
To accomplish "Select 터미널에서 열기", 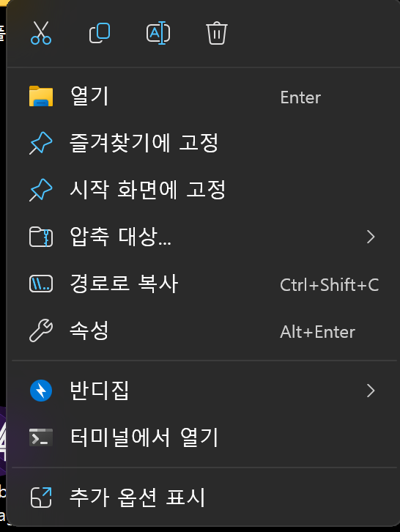I will click(204, 437).
